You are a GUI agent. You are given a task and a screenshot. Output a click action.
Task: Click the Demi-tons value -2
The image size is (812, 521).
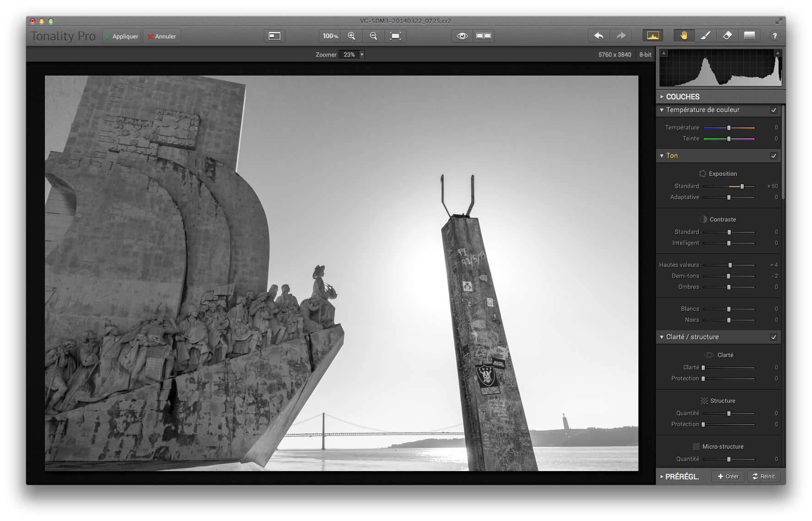[774, 276]
